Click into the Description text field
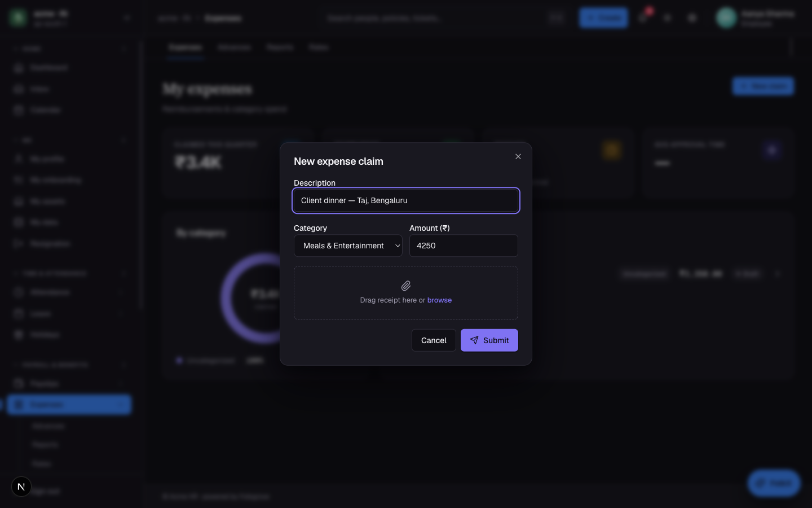This screenshot has width=812, height=508. [x=406, y=200]
